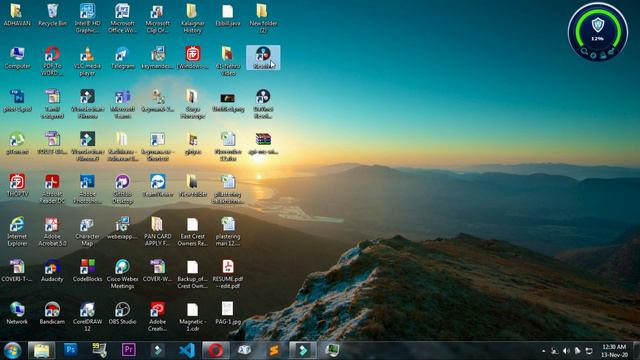Select the OBS Studio shortcut
This screenshot has width=640, height=360.
pyautogui.click(x=122, y=313)
